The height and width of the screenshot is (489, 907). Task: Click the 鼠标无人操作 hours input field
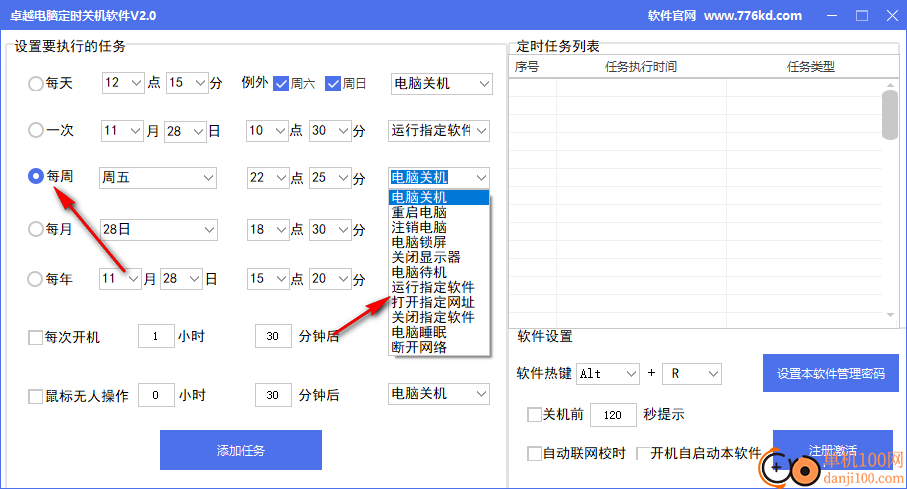[156, 395]
